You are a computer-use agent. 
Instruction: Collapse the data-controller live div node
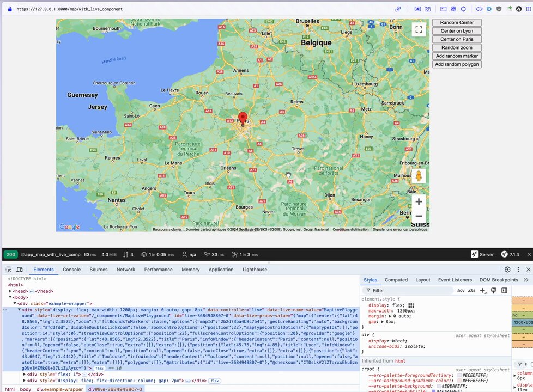pyautogui.click(x=20, y=310)
